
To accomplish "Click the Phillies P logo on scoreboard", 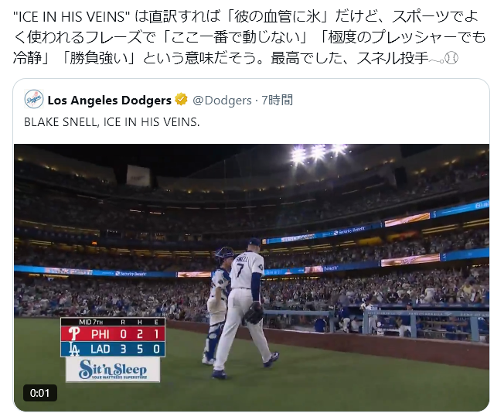I will point(74,334).
